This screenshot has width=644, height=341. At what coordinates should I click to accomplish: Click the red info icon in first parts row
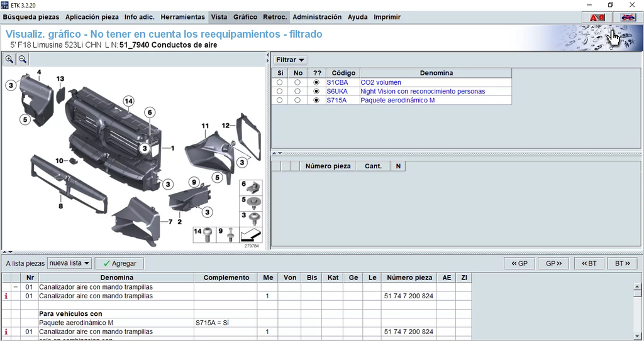[x=6, y=296]
